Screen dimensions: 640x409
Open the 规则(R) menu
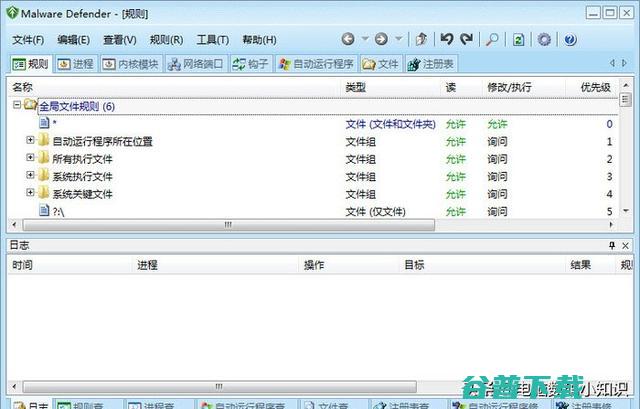[x=166, y=40]
